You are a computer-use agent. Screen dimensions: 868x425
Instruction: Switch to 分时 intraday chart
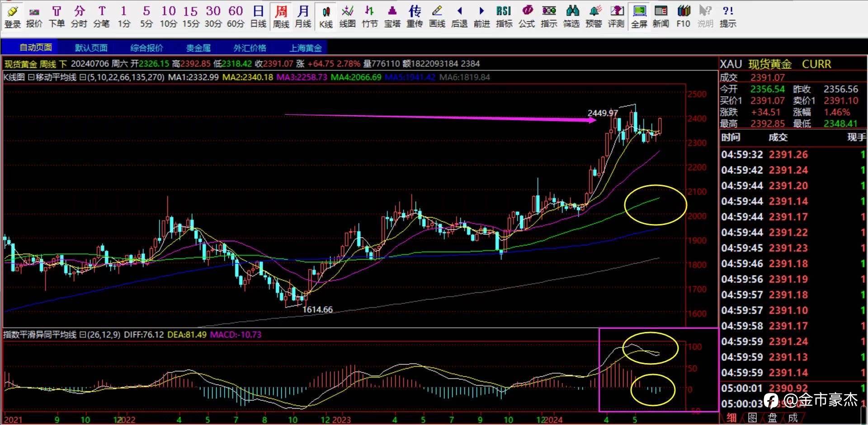click(x=79, y=16)
